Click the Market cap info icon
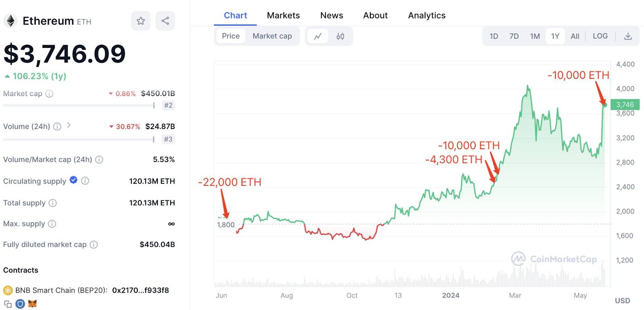The height and width of the screenshot is (310, 644). point(49,94)
